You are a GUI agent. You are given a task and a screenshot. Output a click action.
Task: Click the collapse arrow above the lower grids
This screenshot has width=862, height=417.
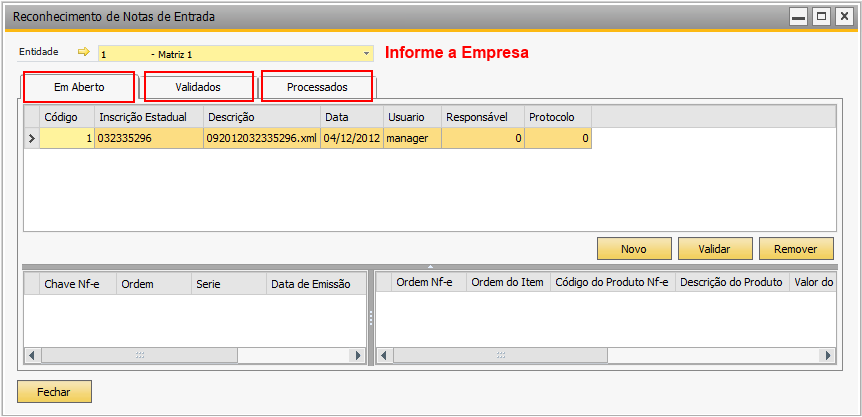[431, 266]
